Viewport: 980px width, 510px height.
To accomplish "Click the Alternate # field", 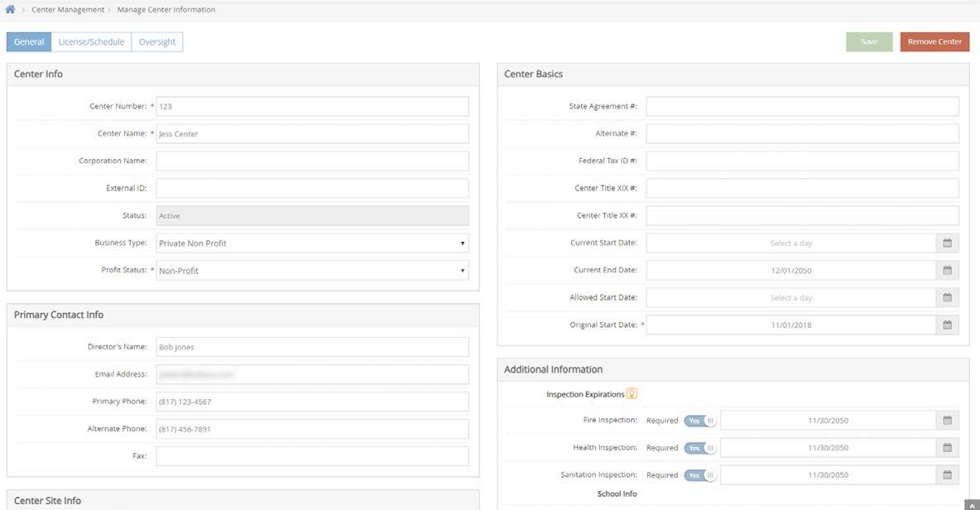I will point(803,134).
